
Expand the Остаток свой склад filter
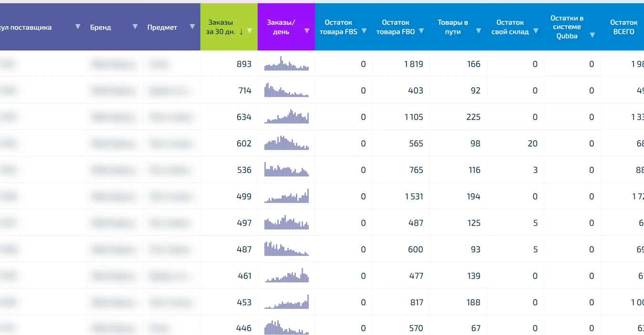pos(536,31)
